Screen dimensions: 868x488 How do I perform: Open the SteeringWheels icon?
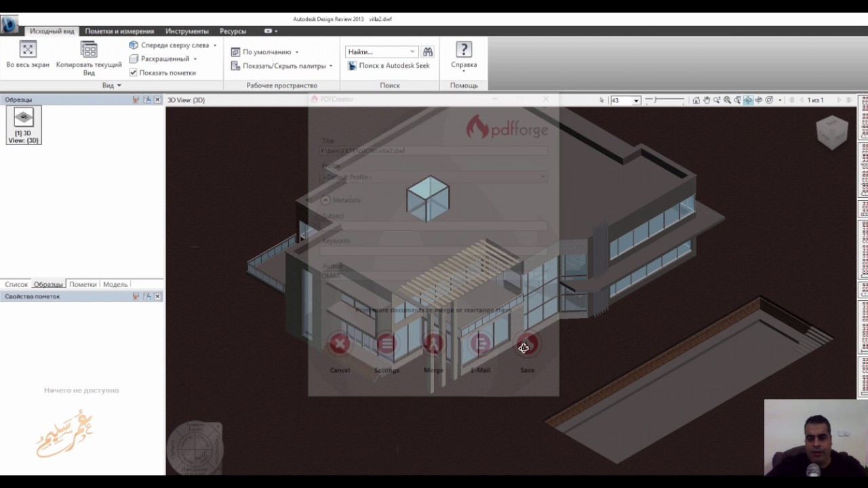769,100
